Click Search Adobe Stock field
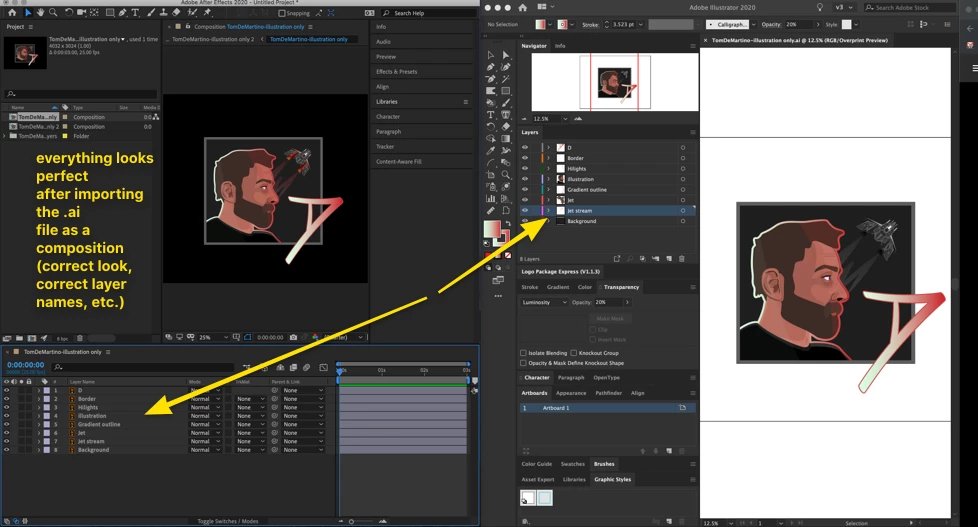This screenshot has height=527, width=978. click(x=909, y=7)
